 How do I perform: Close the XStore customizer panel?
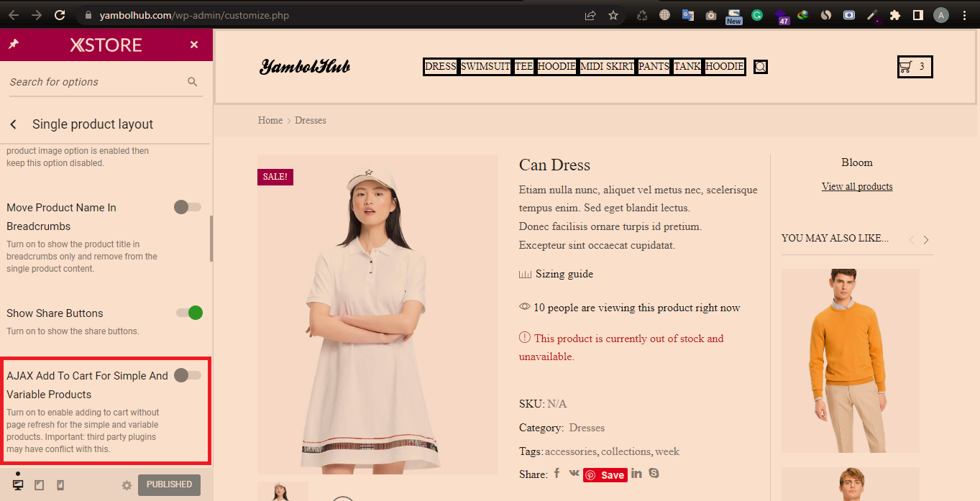pyautogui.click(x=194, y=45)
